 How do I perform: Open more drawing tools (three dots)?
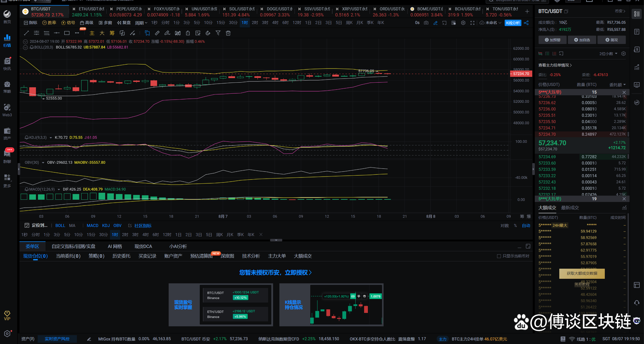(77, 33)
